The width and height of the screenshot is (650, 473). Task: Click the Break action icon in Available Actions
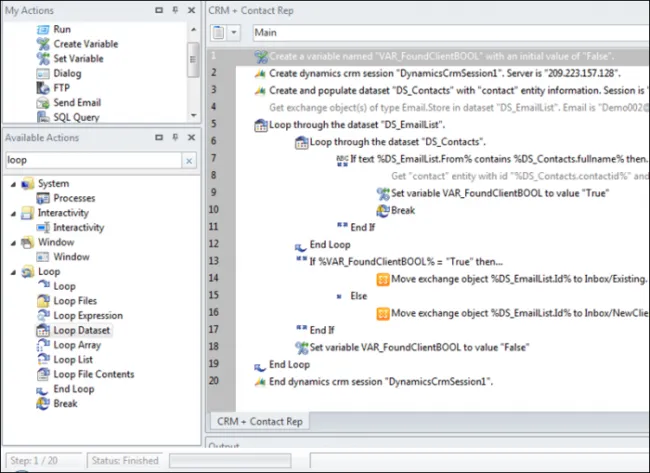pos(43,404)
